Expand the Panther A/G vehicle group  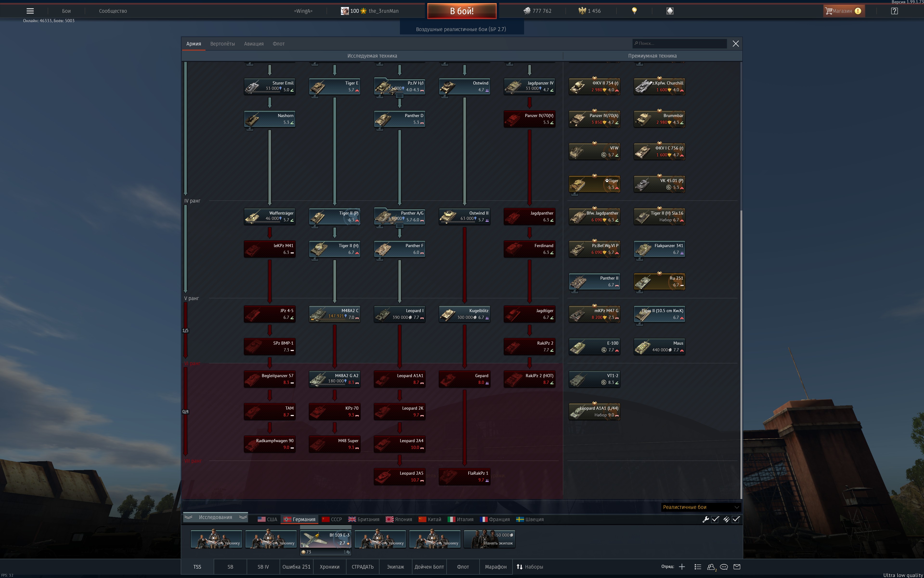pos(399,226)
